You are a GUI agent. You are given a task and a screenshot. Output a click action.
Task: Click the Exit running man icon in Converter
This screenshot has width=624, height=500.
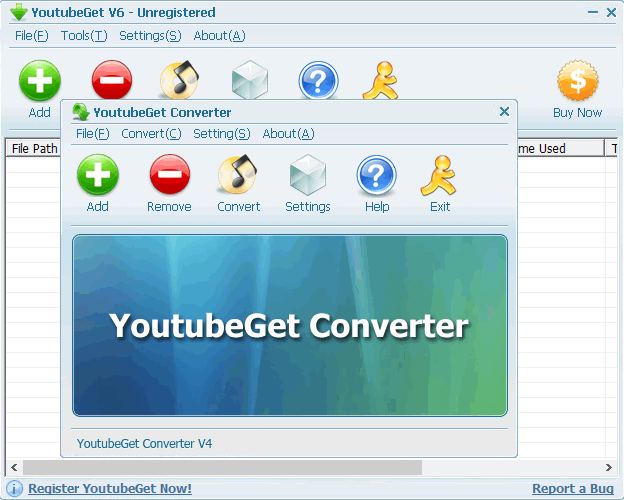(x=439, y=175)
